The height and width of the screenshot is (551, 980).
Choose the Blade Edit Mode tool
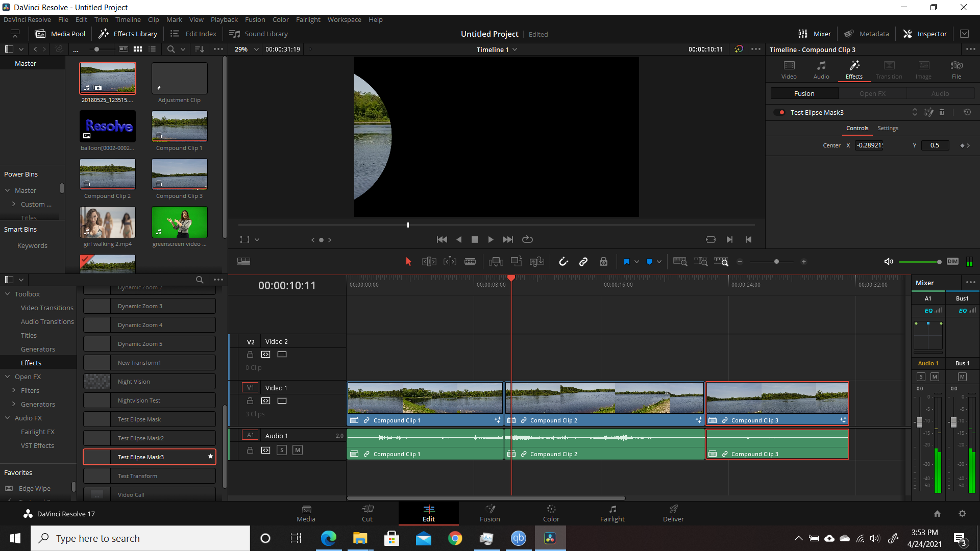point(470,262)
